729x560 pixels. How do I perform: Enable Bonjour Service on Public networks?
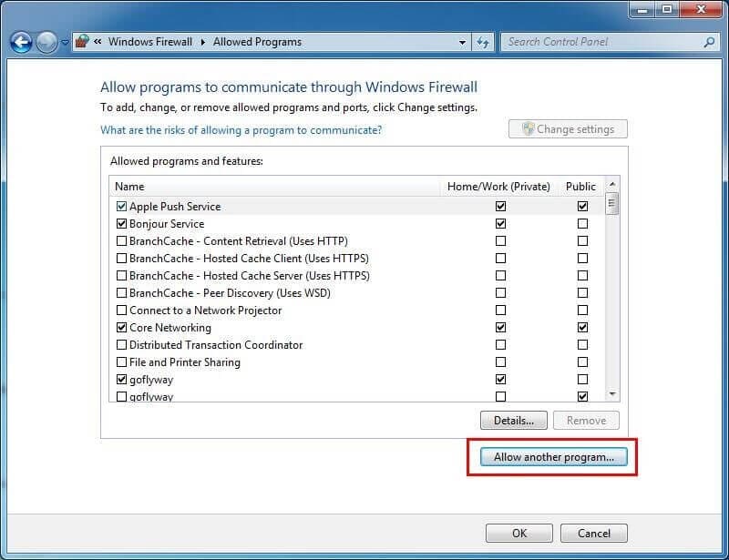click(582, 223)
